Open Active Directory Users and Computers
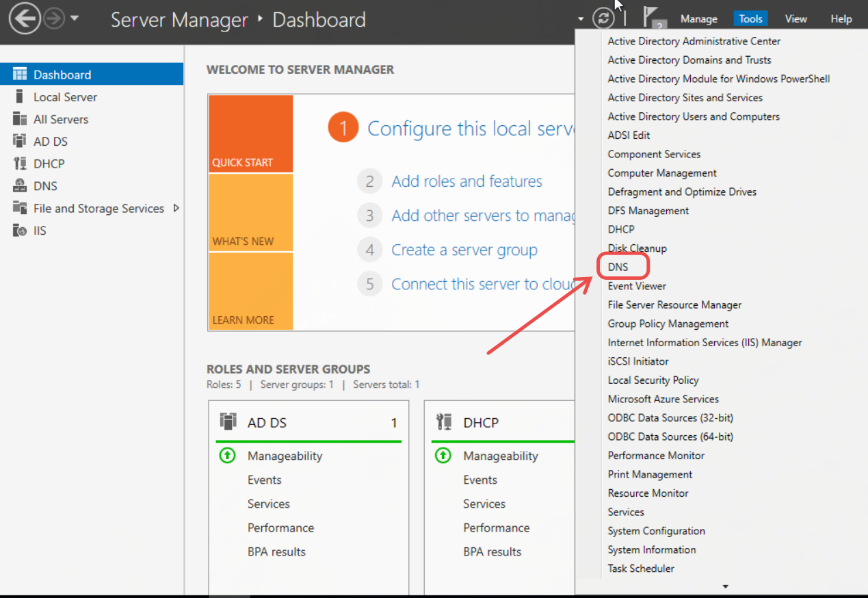Image resolution: width=868 pixels, height=598 pixels. [694, 116]
